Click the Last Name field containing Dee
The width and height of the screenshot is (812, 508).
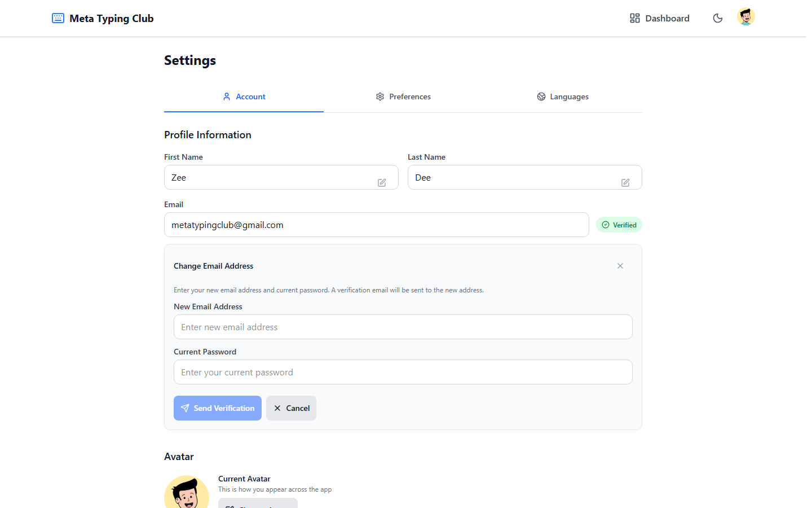pyautogui.click(x=525, y=177)
